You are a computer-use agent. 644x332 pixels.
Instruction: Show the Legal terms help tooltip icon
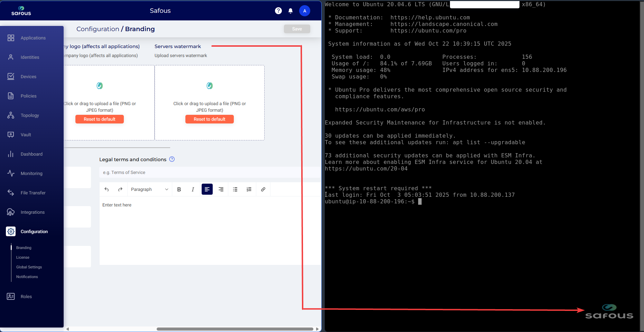172,159
